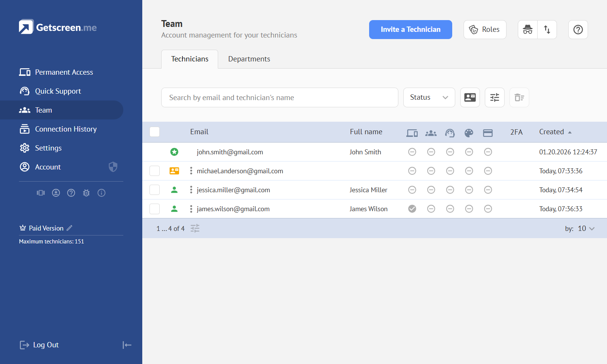Open the three-dot menu for michael.anderson@gmail.com
607x364 pixels.
tap(191, 171)
